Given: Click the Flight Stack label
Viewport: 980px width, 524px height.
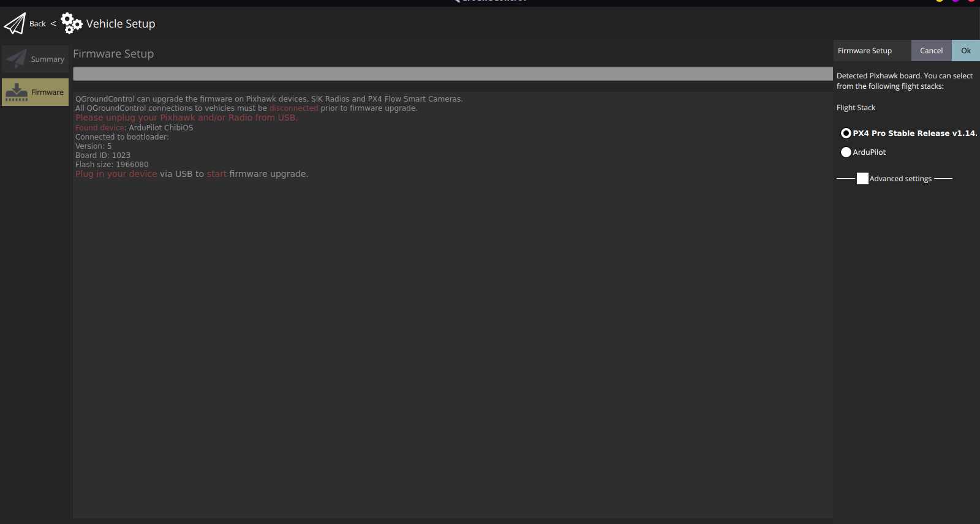Looking at the screenshot, I should 856,108.
